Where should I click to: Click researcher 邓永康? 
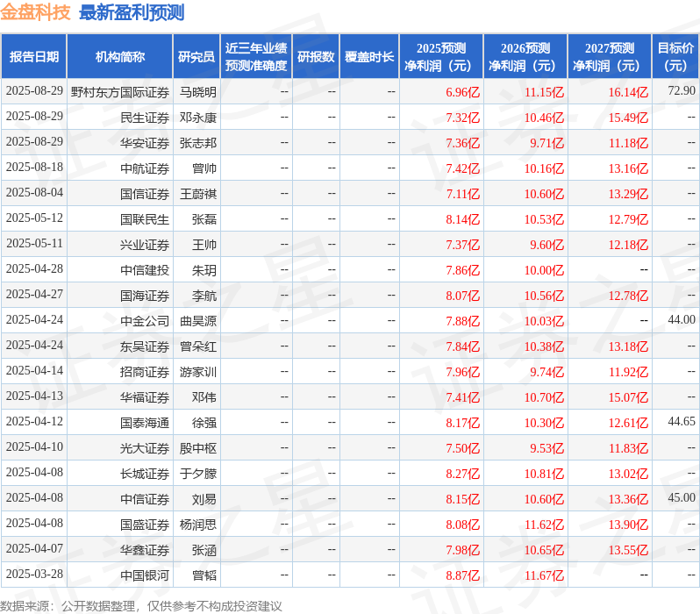[x=197, y=118]
